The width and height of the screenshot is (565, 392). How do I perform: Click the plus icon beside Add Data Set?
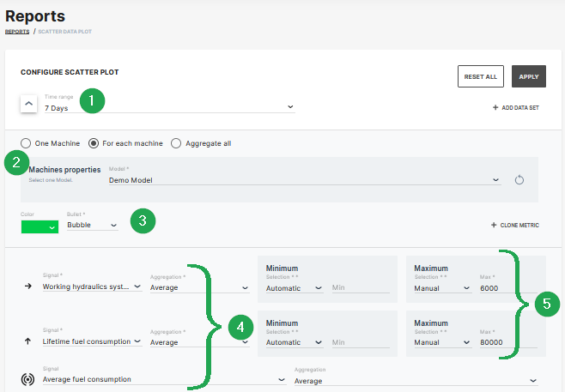pyautogui.click(x=495, y=108)
